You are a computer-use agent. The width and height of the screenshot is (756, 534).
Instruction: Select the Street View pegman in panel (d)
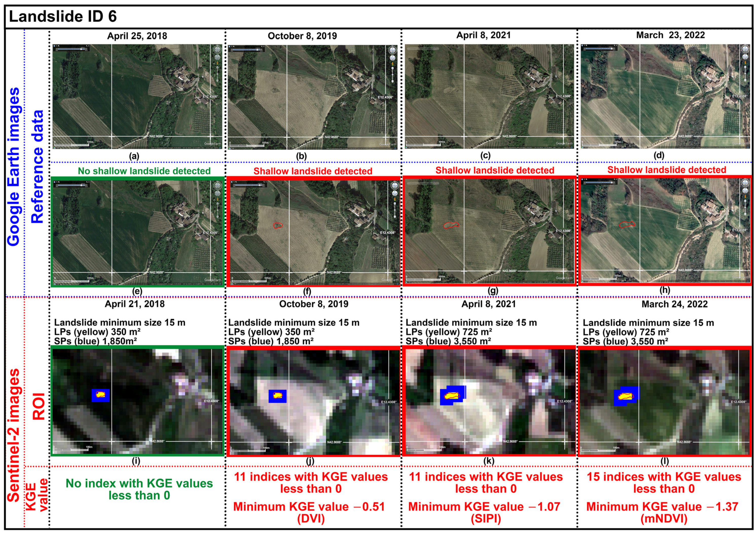point(745,63)
